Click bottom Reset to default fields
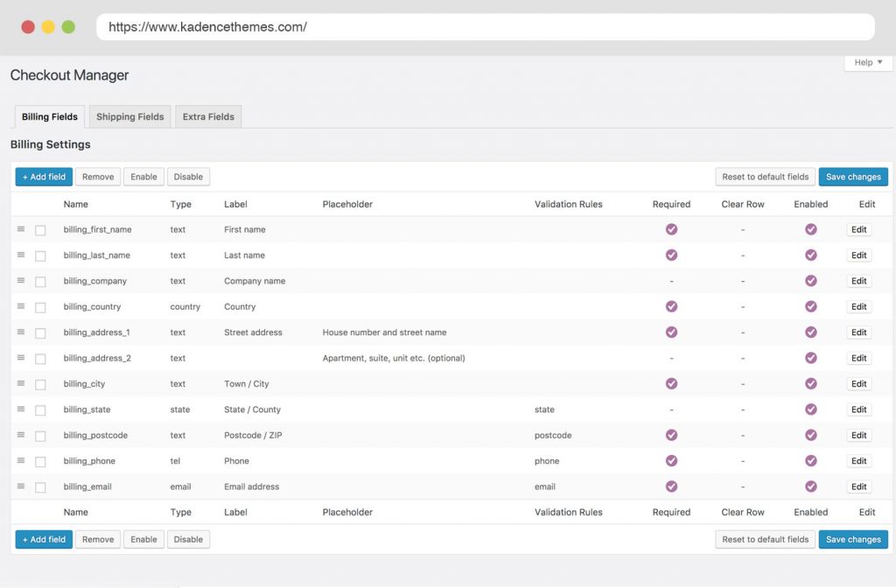 (765, 539)
